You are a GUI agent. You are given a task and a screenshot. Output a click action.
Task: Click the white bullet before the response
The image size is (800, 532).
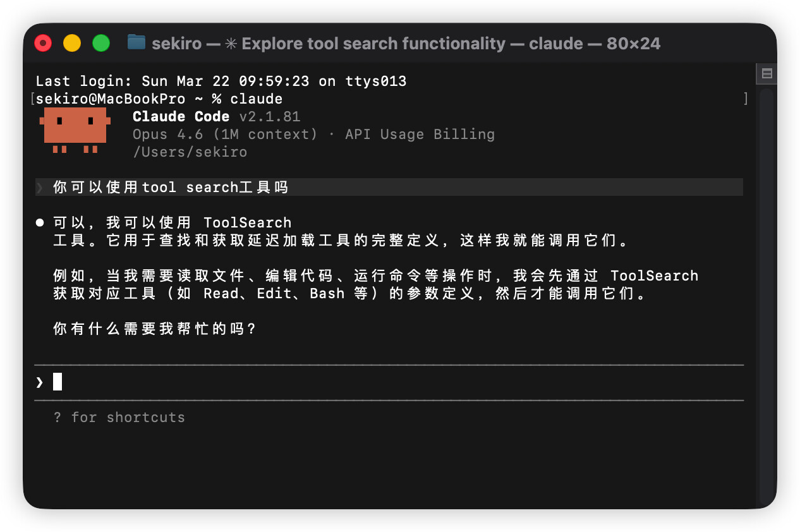click(40, 222)
